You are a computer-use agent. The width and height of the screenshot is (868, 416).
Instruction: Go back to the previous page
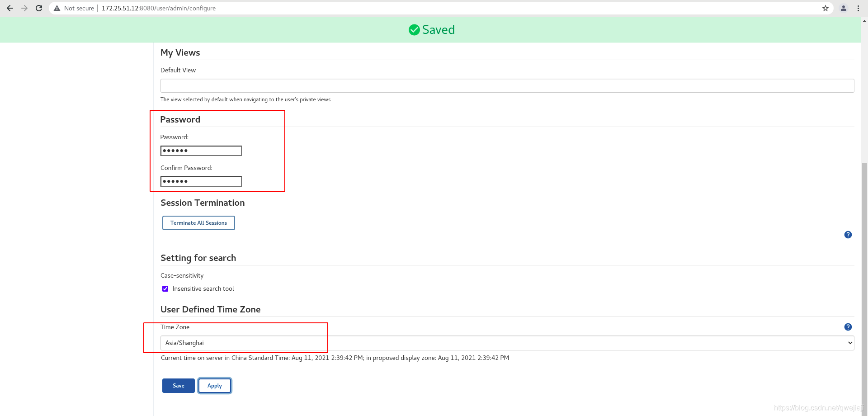tap(10, 8)
